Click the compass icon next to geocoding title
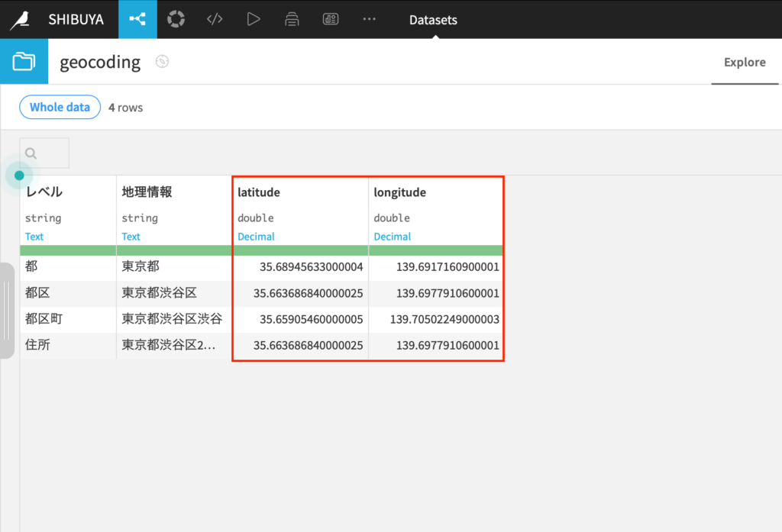Viewport: 782px width, 532px height. coord(160,62)
